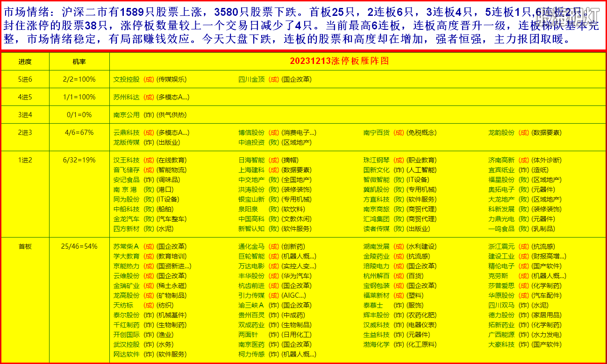Select stock name 读者传媒

pyautogui.click(x=376, y=229)
